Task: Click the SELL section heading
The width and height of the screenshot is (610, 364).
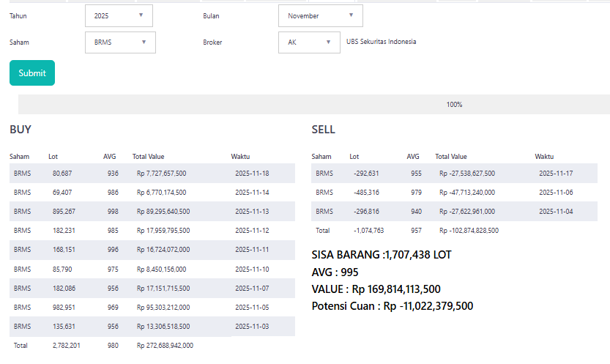Action: coord(323,130)
